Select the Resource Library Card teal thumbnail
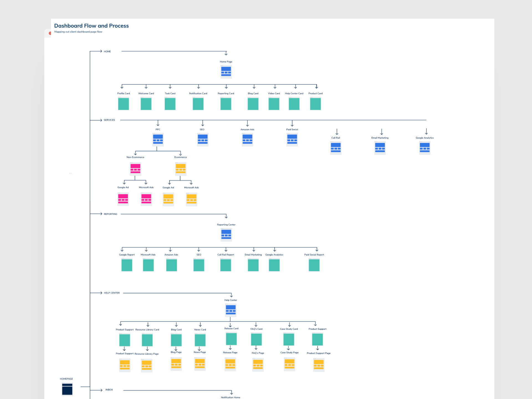Screen dimensions: 532x399 147,340
